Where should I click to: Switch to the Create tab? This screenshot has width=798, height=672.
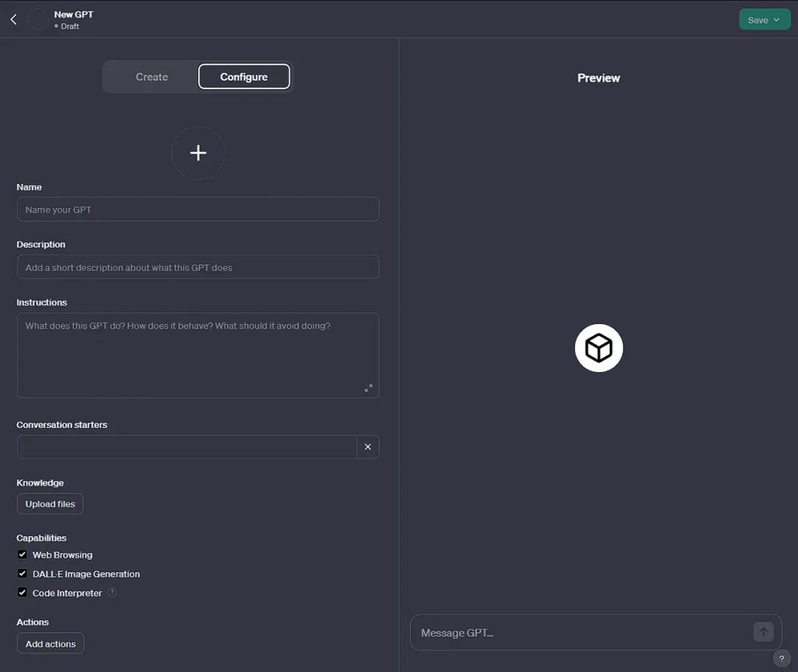tap(151, 77)
